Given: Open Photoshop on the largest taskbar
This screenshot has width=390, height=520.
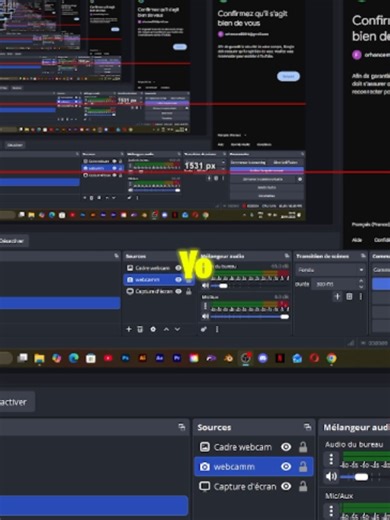Looking at the screenshot, I should pyautogui.click(x=125, y=358).
